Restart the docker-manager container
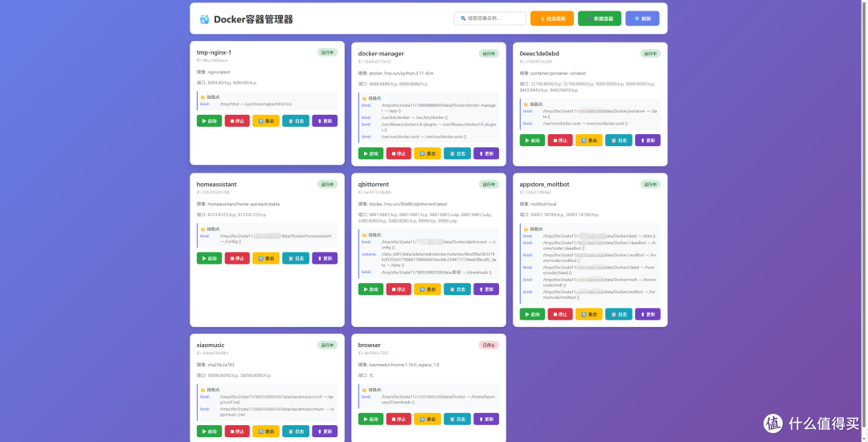 [x=428, y=153]
